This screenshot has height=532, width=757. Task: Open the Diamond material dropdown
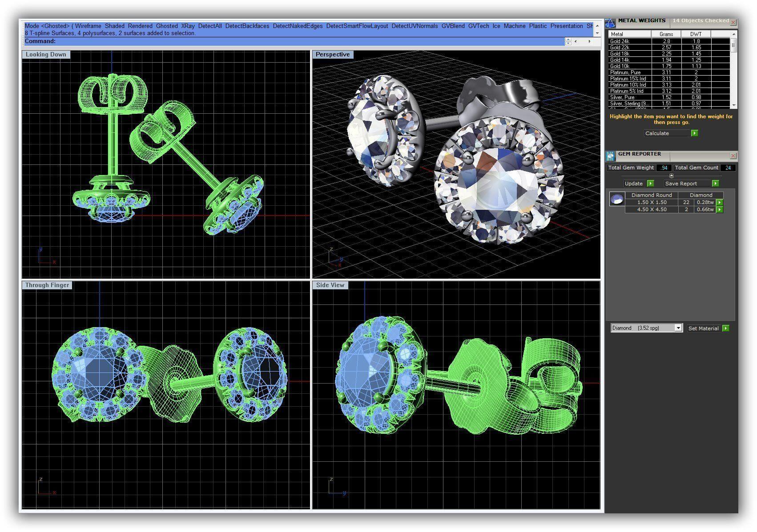[678, 328]
